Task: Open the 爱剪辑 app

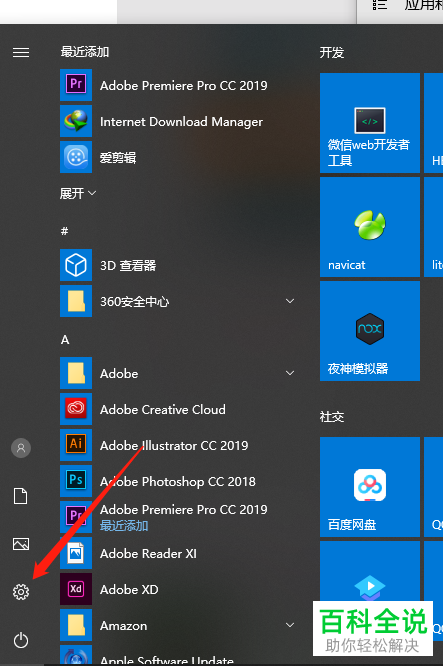Action: [178, 158]
